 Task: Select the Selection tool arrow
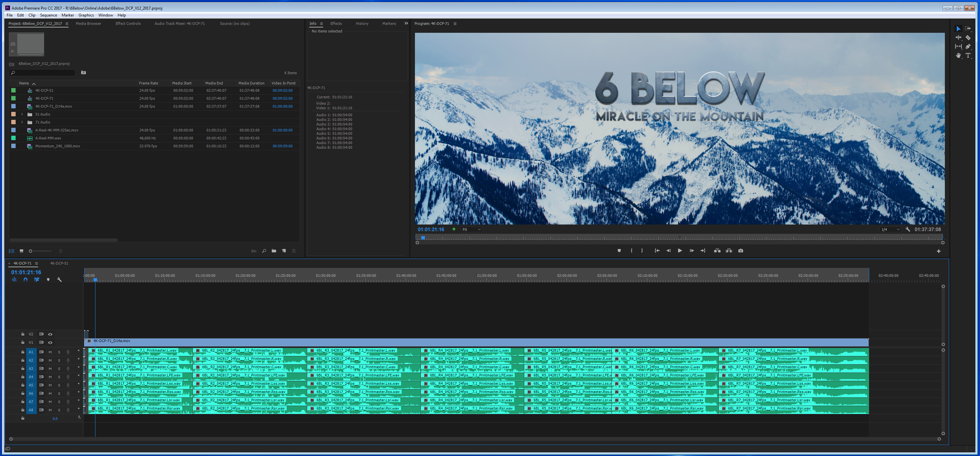click(x=958, y=28)
